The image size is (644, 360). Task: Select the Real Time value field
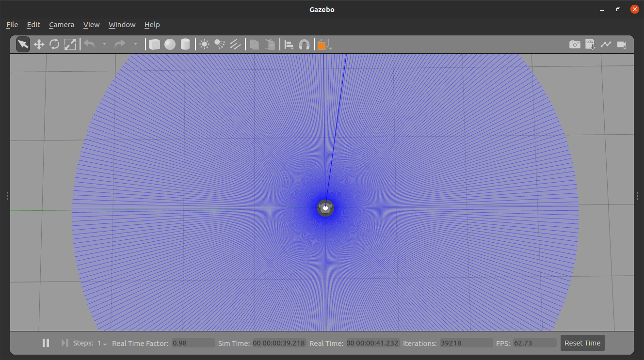[x=373, y=343]
